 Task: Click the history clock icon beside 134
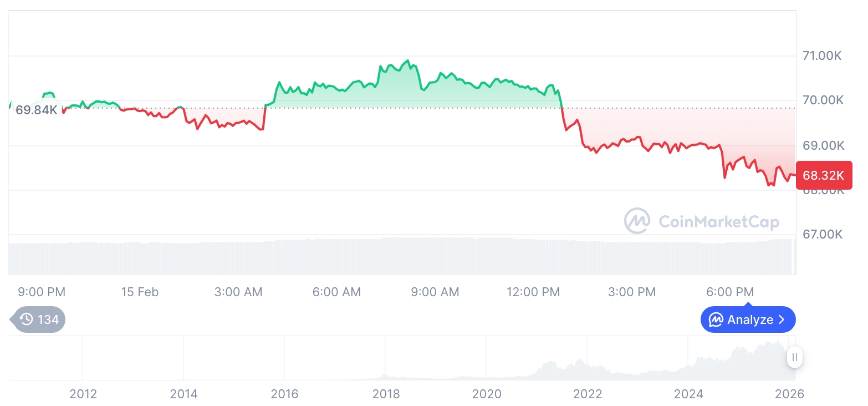coord(26,319)
